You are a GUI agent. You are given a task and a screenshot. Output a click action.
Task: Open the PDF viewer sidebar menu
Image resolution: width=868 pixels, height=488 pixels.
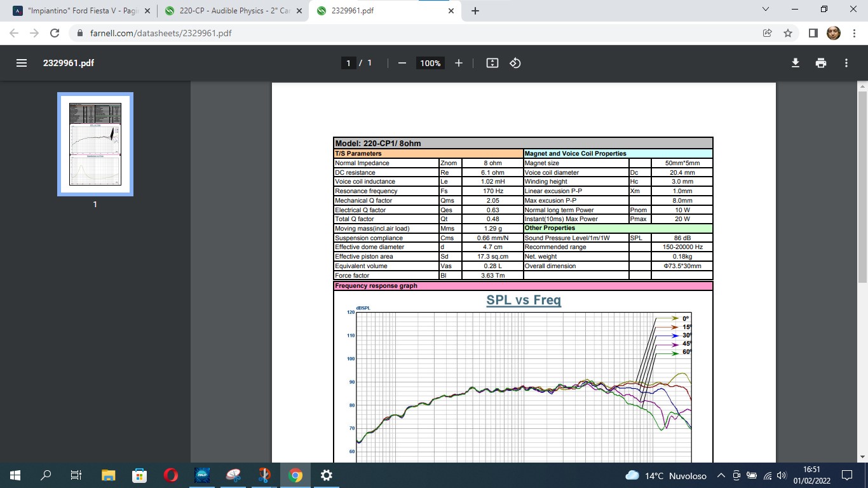pyautogui.click(x=22, y=63)
